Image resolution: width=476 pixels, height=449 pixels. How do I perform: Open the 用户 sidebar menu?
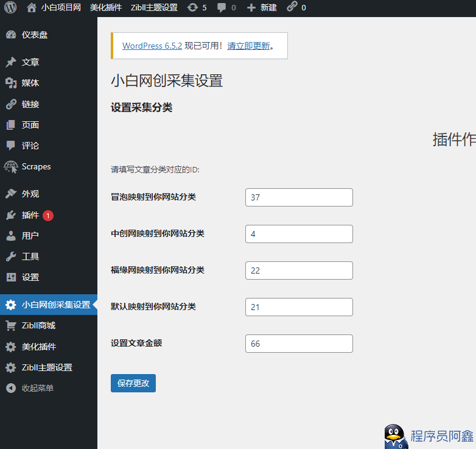[x=30, y=236]
